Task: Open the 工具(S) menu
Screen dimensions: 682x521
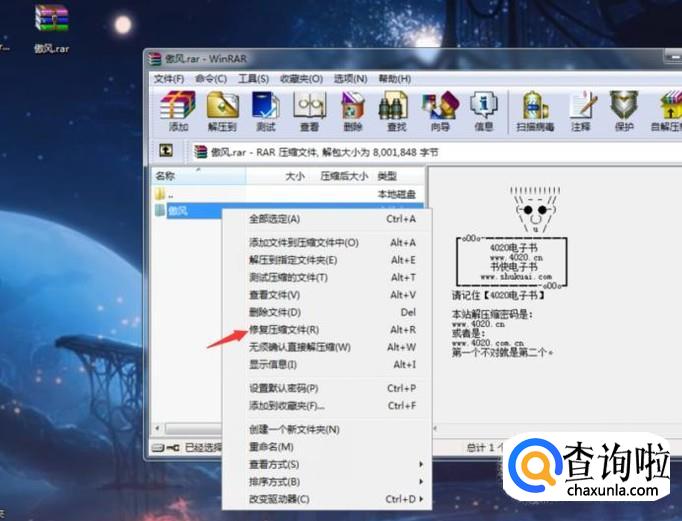Action: click(x=253, y=79)
